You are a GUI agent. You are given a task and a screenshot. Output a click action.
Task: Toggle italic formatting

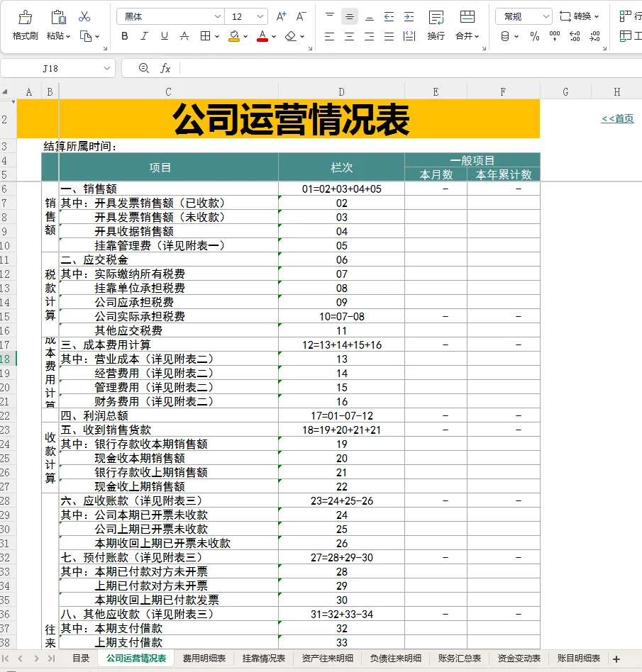coord(145,36)
